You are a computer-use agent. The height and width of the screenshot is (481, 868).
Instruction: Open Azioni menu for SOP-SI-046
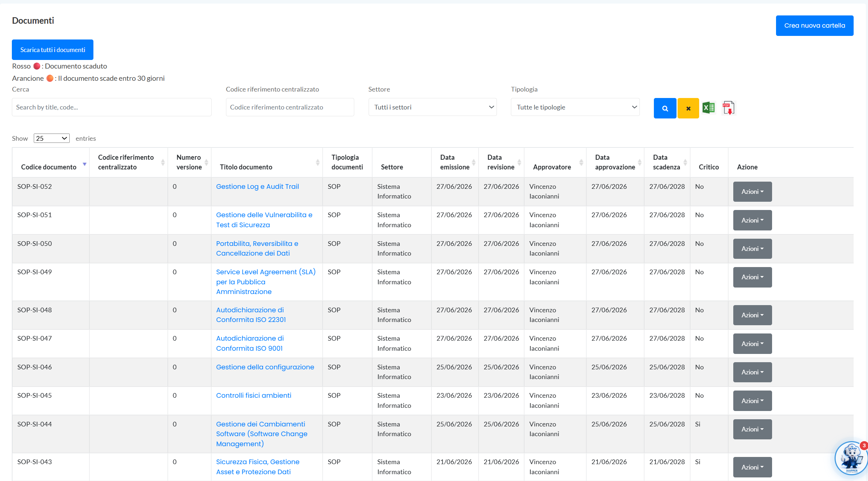[752, 372]
